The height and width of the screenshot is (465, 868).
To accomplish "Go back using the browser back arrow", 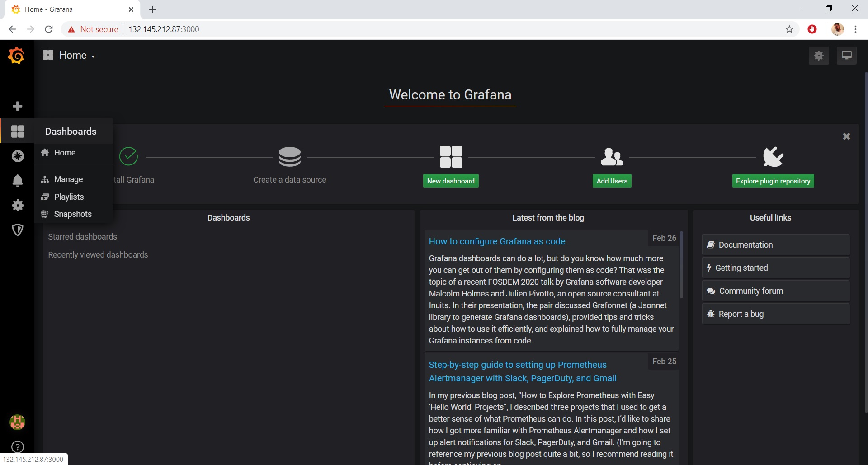I will click(x=12, y=29).
